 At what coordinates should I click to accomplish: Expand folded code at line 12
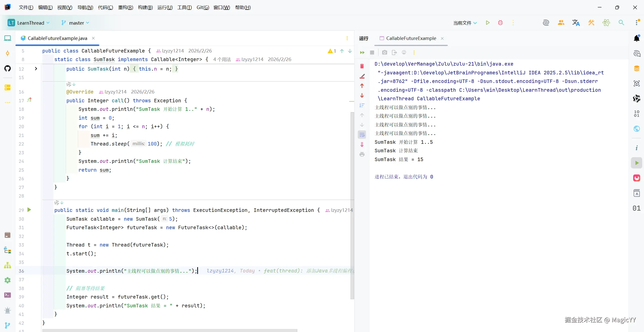(36, 69)
